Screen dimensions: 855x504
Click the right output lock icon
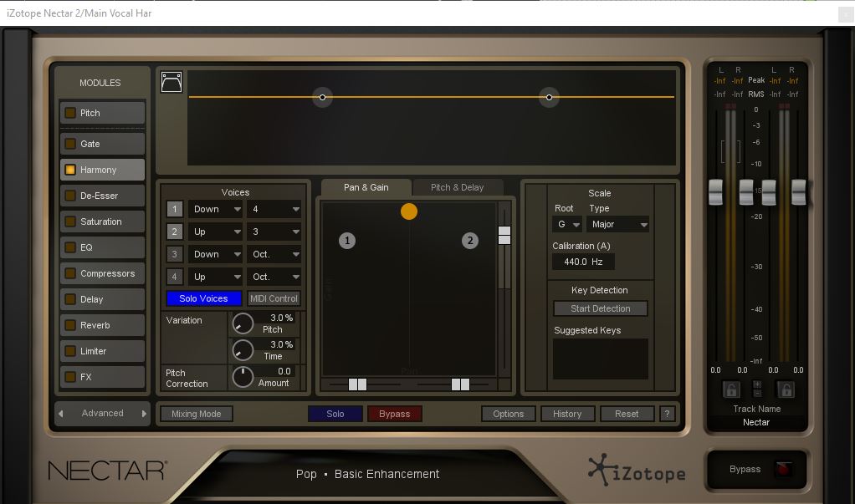click(x=786, y=389)
